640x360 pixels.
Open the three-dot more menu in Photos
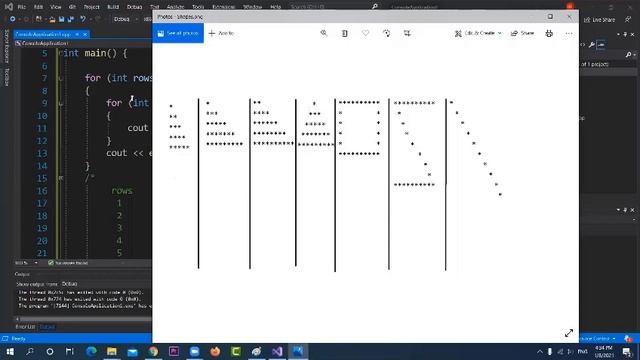569,33
